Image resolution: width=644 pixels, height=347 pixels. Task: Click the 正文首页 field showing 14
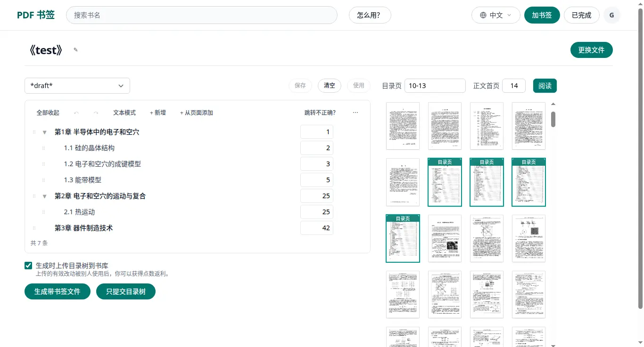(514, 86)
